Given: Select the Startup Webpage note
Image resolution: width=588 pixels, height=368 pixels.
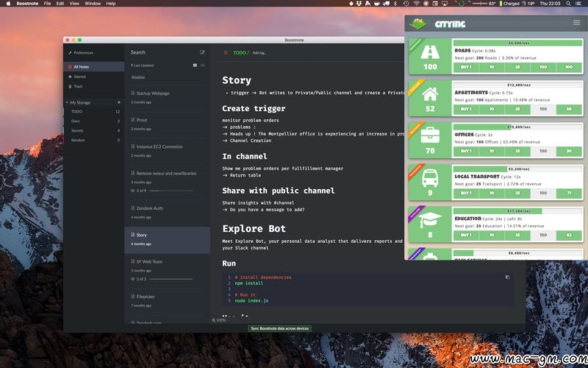Looking at the screenshot, I should pyautogui.click(x=168, y=97).
